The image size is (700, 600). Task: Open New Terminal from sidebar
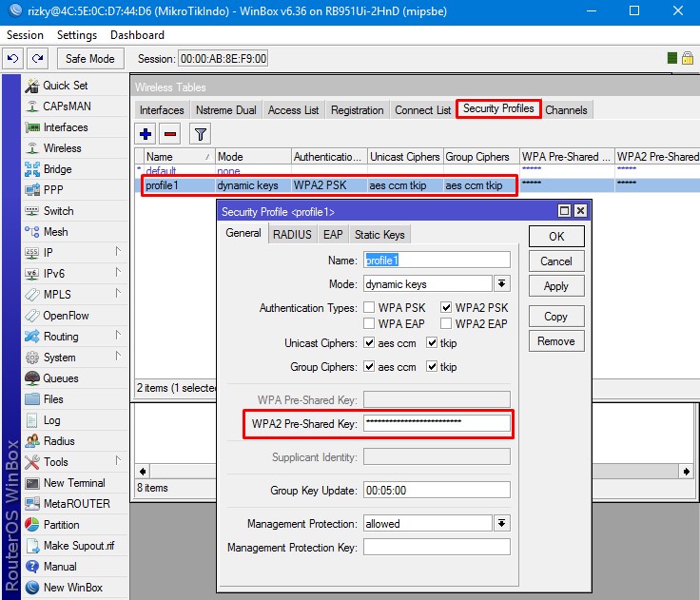pyautogui.click(x=73, y=483)
